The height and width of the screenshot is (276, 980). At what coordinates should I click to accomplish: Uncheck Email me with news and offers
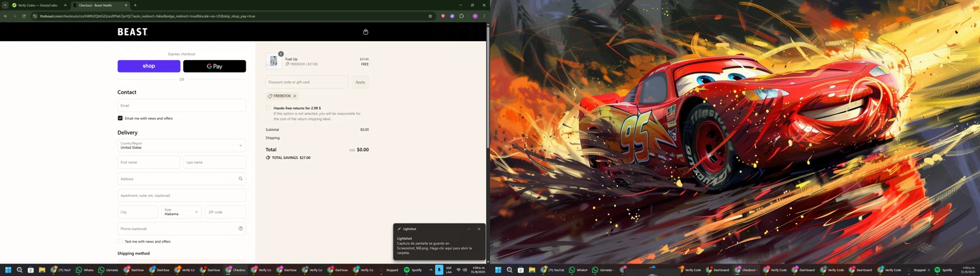pyautogui.click(x=120, y=118)
